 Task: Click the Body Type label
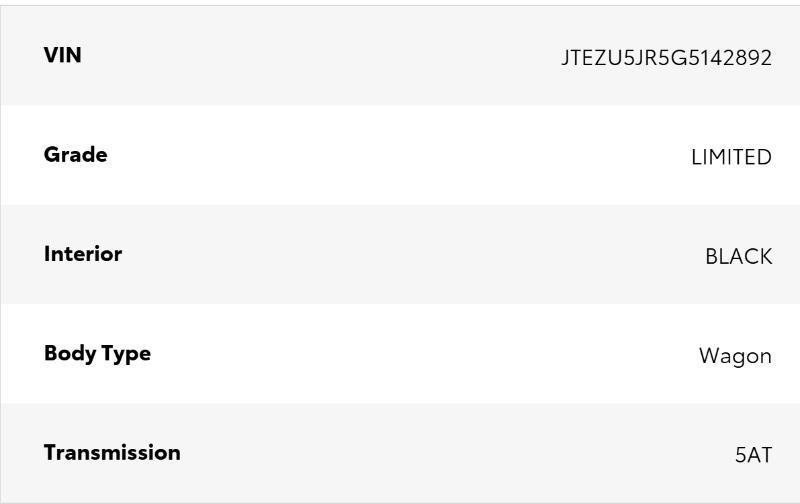coord(97,353)
